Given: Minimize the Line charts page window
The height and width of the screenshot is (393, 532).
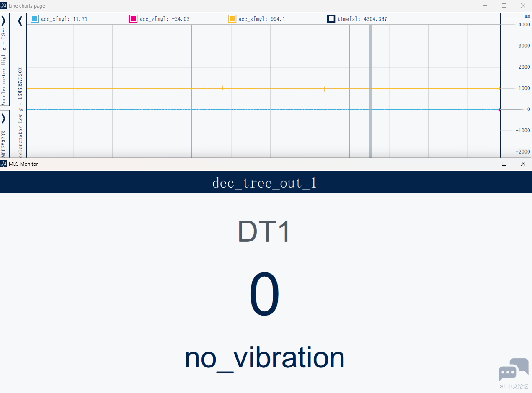Looking at the screenshot, I should tap(485, 5).
